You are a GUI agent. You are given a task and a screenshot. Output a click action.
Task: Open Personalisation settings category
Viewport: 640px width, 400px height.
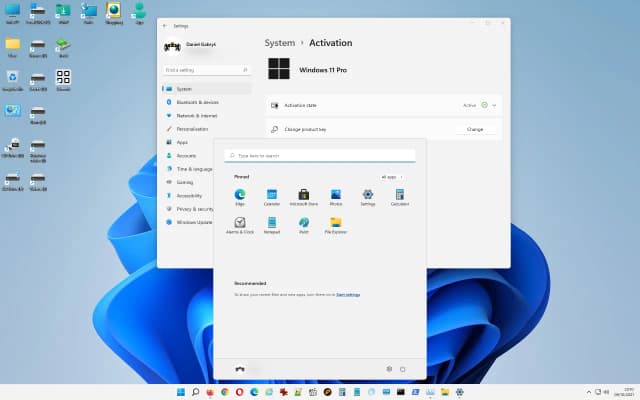point(192,129)
